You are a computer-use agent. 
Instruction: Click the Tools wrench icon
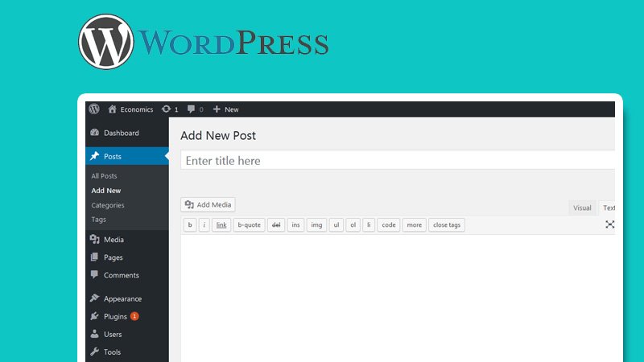tap(94, 352)
